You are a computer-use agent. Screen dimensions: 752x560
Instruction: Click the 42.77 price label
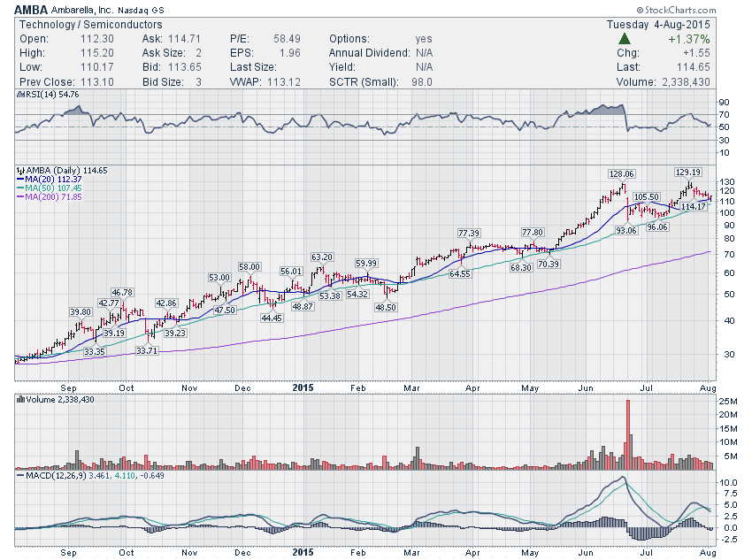[109, 303]
